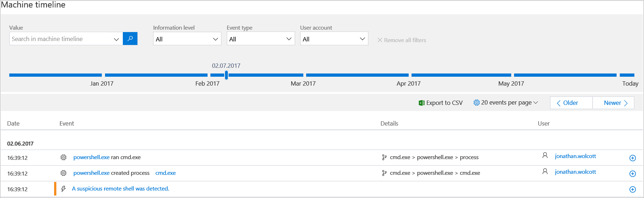This screenshot has height=198, width=644.
Task: Click the process gear icon beside 'ran cmd.exe'
Action: coord(63,157)
